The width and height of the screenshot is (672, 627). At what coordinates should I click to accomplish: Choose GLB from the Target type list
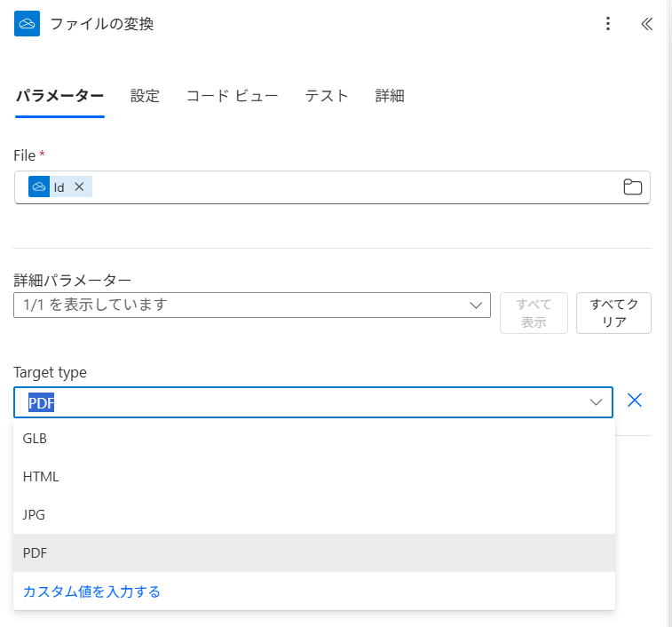36,439
